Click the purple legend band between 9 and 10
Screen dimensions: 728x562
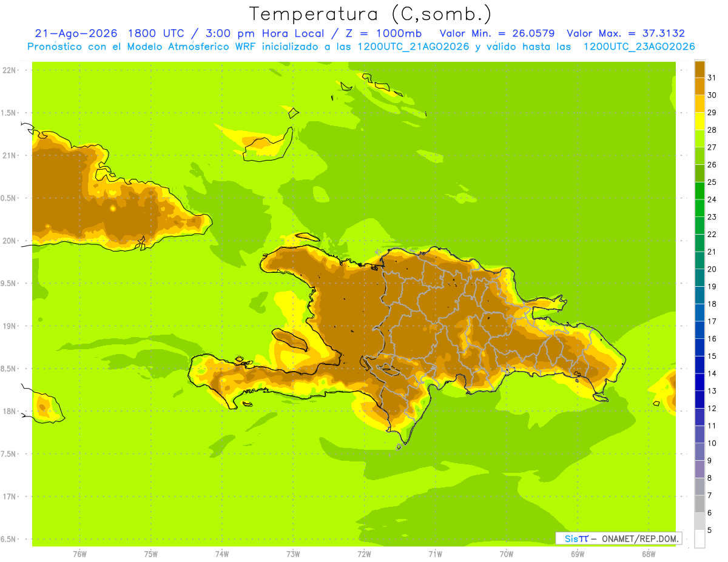[x=699, y=452]
